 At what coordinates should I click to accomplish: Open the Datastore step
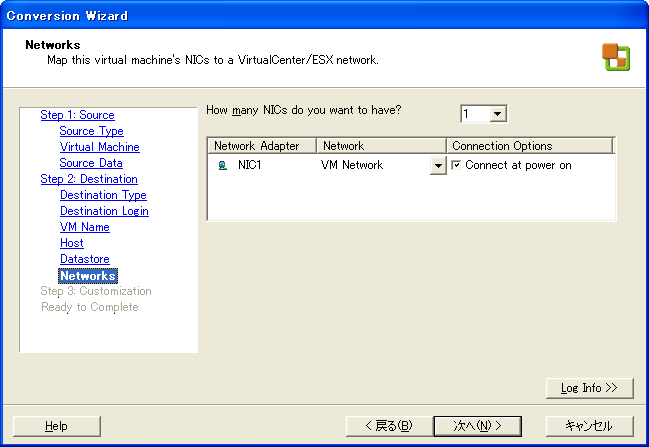(85, 259)
